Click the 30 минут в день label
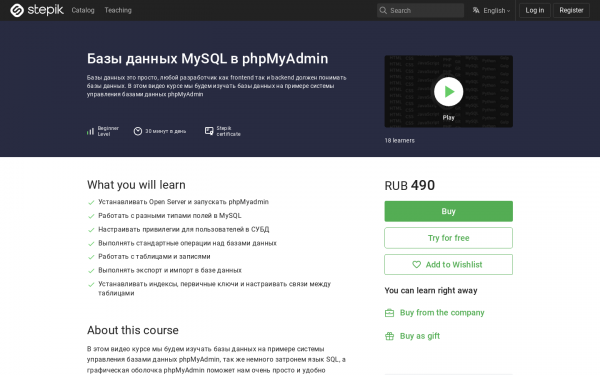This screenshot has height=375, width=600. (x=165, y=131)
